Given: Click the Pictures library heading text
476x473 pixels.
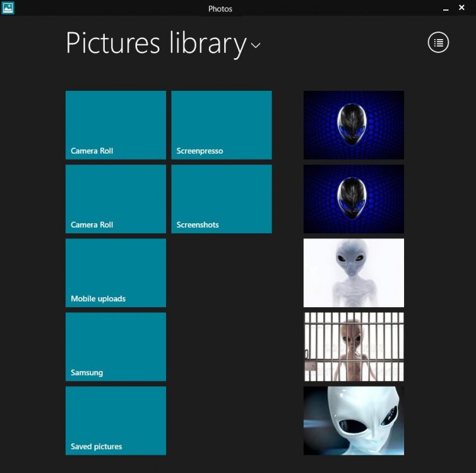Looking at the screenshot, I should [156, 43].
